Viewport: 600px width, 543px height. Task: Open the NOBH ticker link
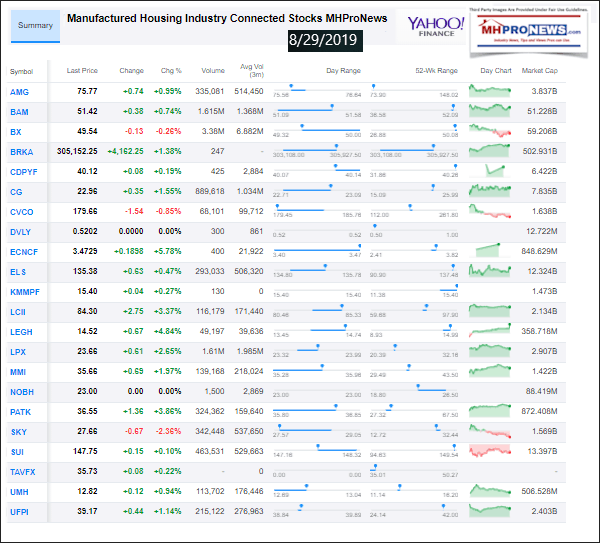pyautogui.click(x=22, y=392)
